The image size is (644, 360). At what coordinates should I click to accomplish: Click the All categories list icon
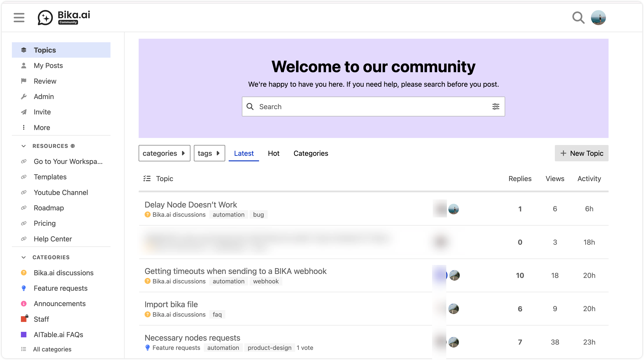24,349
